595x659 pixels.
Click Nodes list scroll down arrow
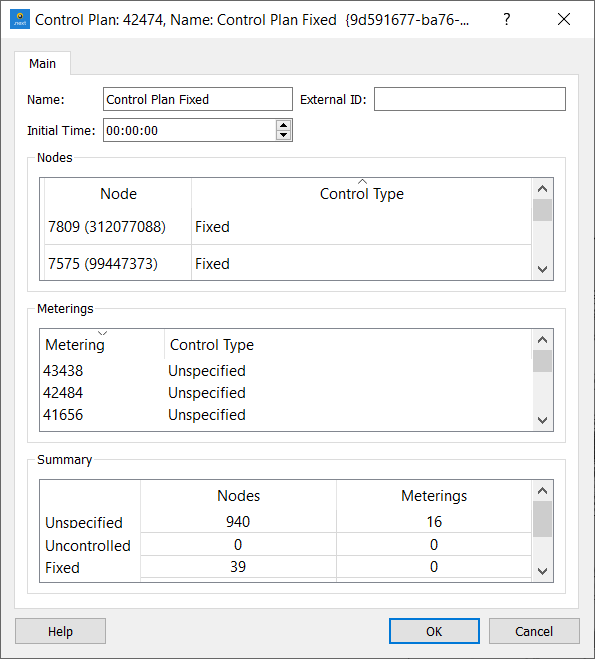[542, 269]
